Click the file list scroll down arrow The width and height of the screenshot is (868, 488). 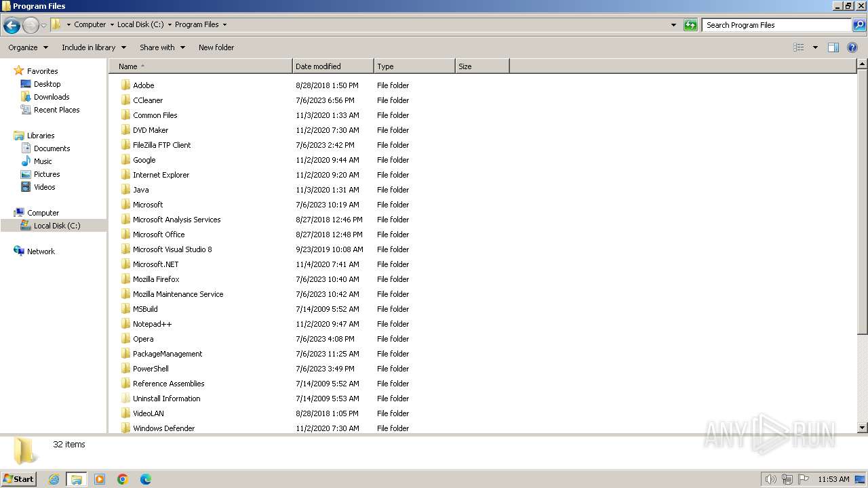pyautogui.click(x=863, y=428)
